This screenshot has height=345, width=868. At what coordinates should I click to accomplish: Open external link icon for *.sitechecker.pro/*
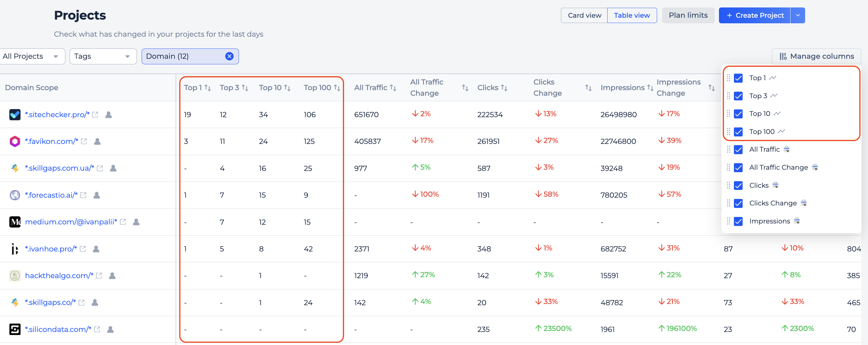(96, 115)
